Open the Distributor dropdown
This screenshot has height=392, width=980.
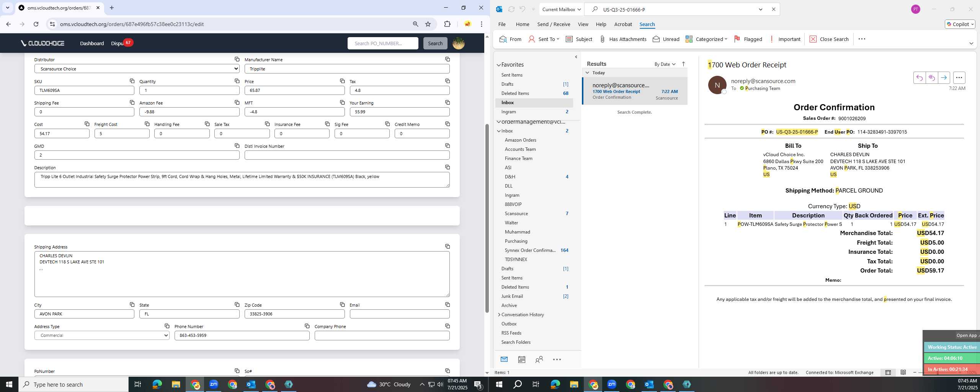point(137,69)
